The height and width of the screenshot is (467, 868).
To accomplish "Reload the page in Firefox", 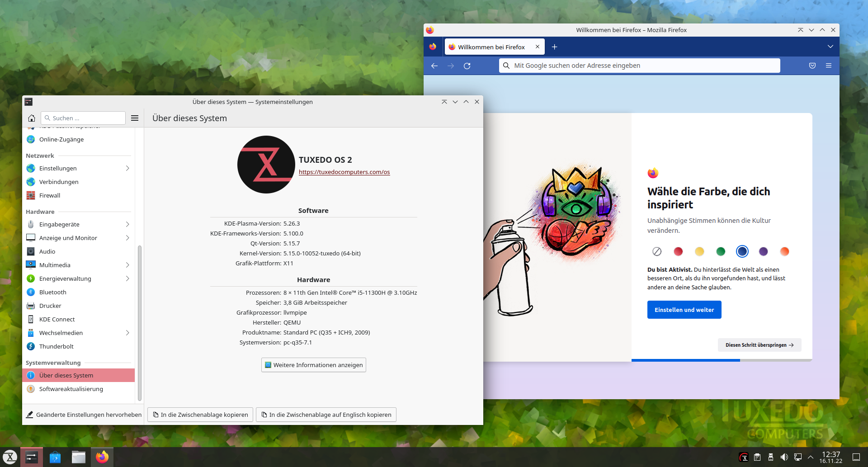I will tap(467, 66).
